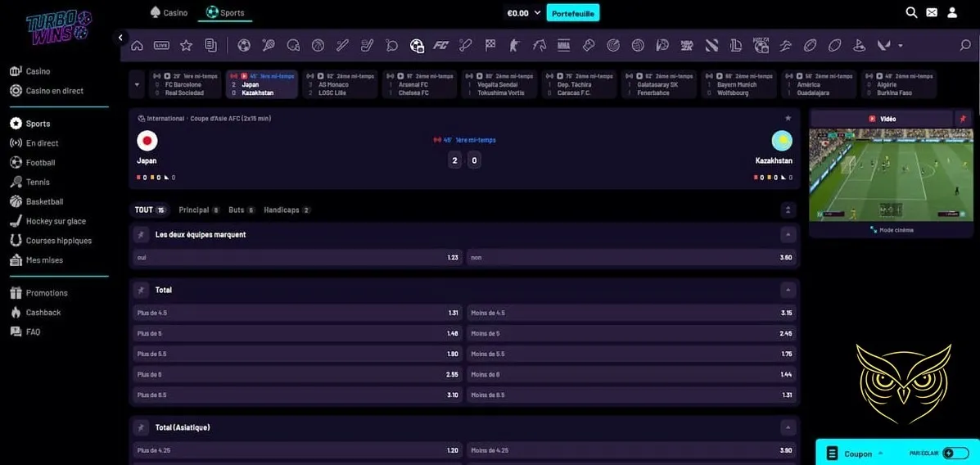Select the baseball bat sport icon
980x465 pixels.
coord(342,46)
